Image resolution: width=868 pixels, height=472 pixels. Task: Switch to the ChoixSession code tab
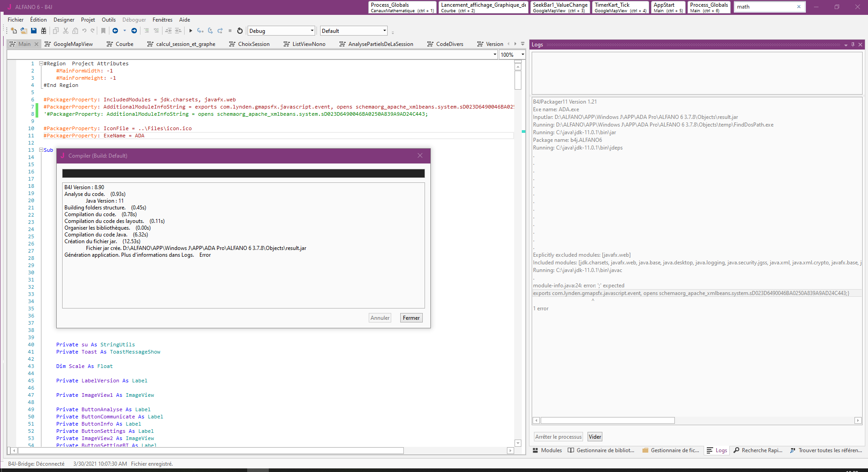coord(249,44)
